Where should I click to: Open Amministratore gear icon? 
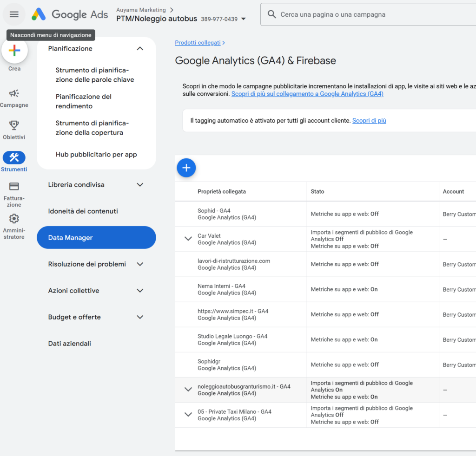(x=14, y=219)
